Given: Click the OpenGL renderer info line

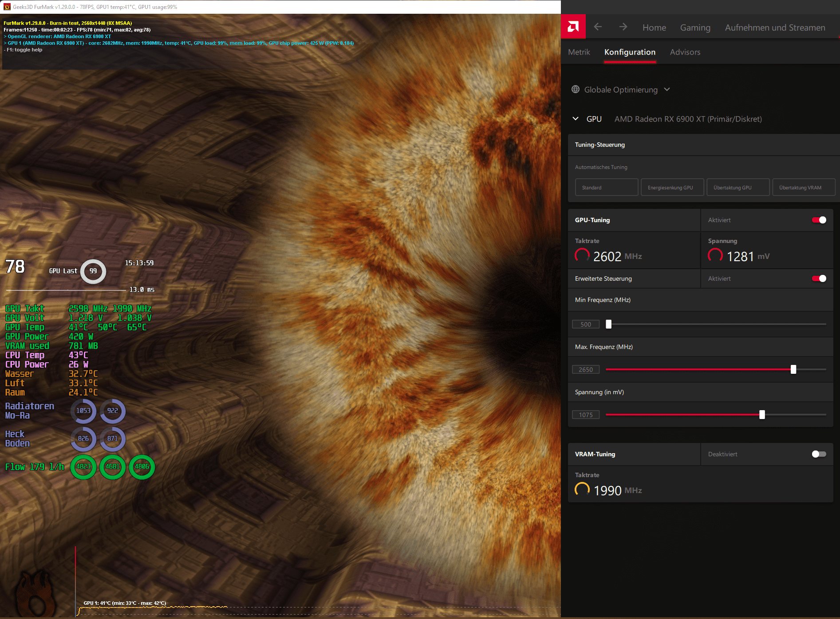Looking at the screenshot, I should 57,36.
